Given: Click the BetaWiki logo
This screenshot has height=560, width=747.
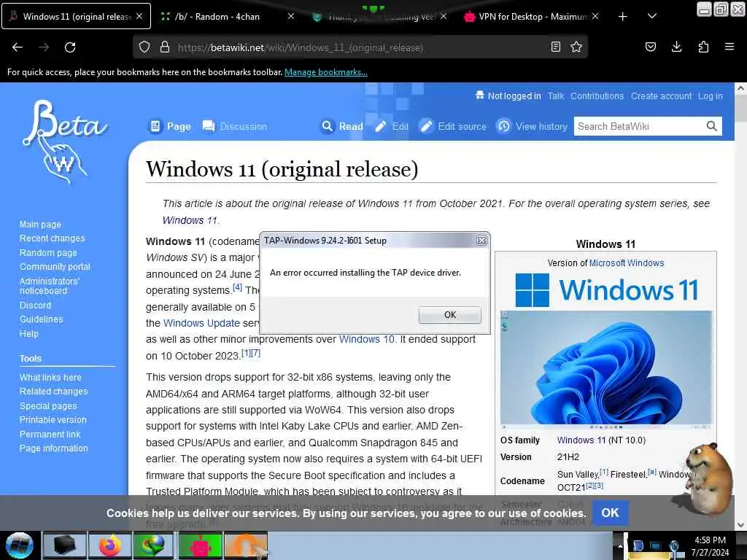Looking at the screenshot, I should 64,142.
